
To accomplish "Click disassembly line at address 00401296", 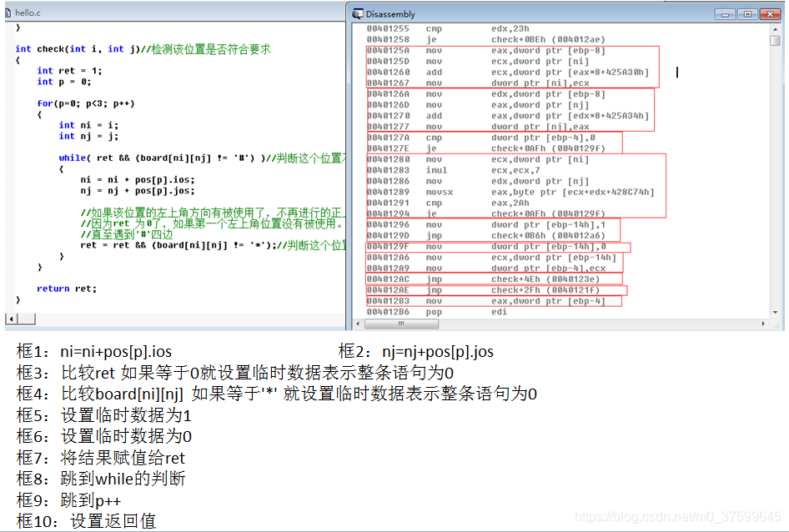I will [x=485, y=225].
